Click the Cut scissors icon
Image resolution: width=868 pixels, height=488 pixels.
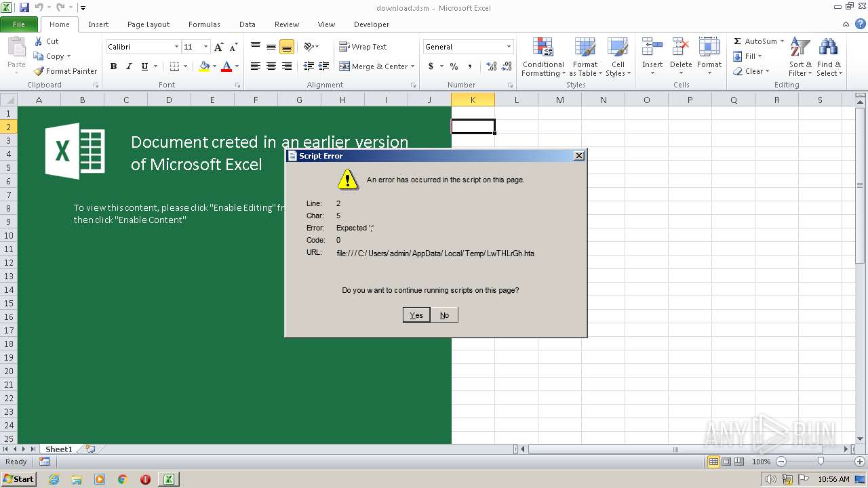pyautogui.click(x=39, y=41)
